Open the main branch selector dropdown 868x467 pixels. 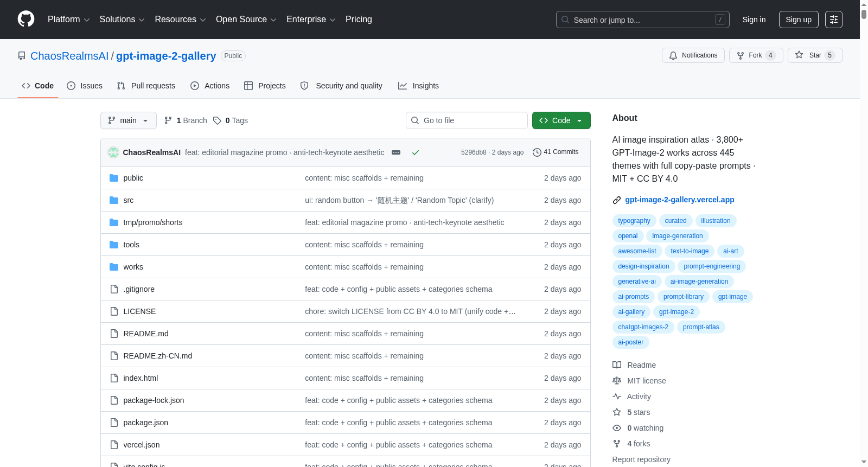tap(129, 120)
